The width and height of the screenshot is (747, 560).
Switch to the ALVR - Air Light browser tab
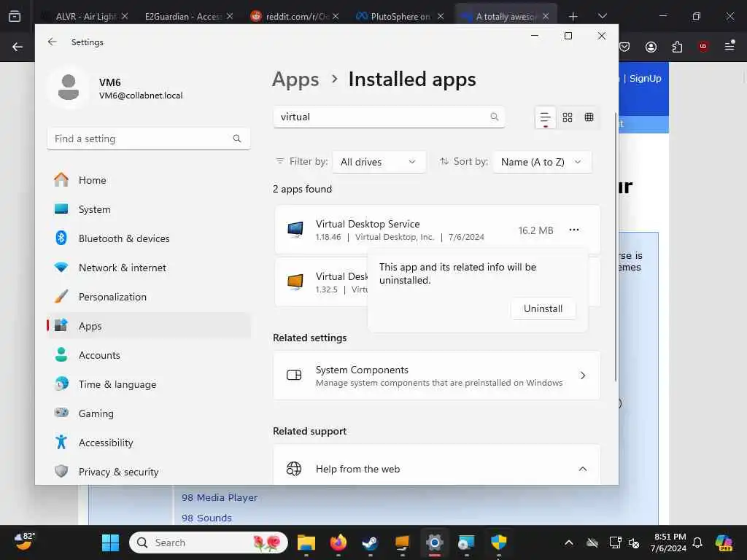tap(85, 16)
